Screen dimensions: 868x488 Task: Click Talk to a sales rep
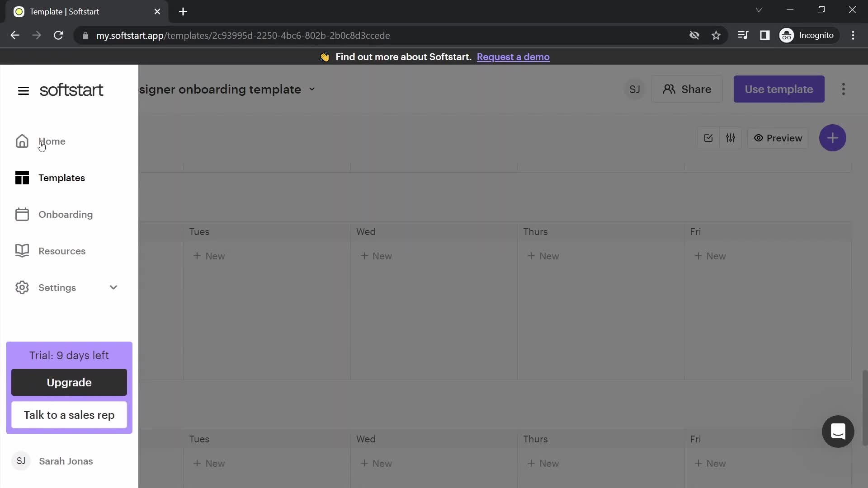(x=69, y=415)
